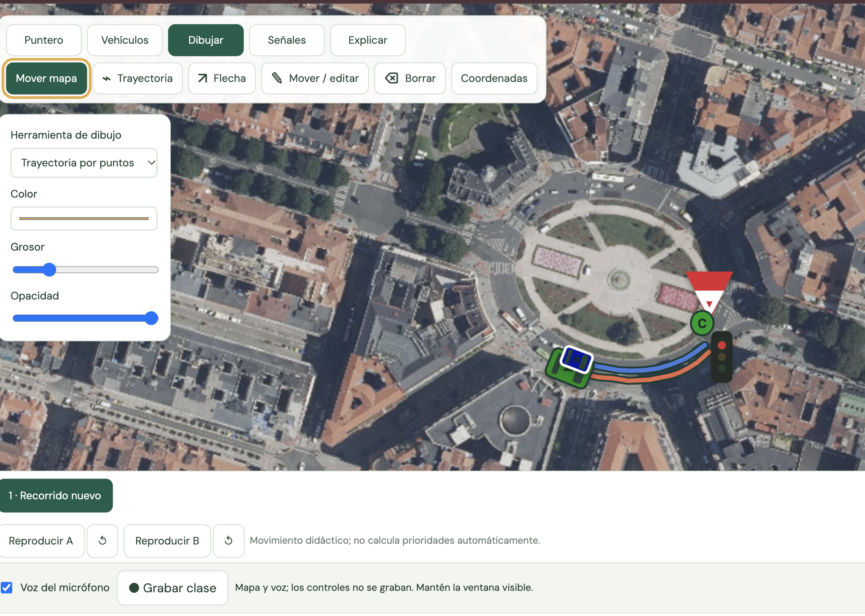Click the Mover mapa tool

pyautogui.click(x=46, y=78)
